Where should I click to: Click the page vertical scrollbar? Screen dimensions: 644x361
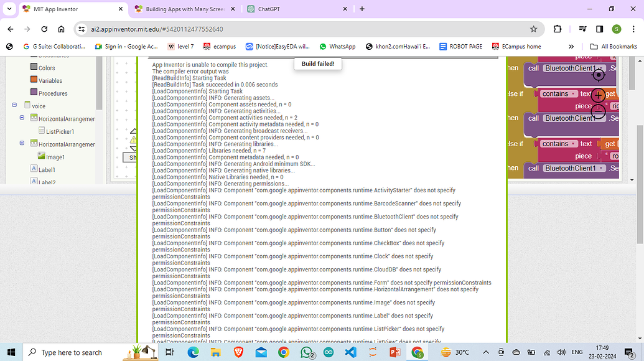[640, 185]
